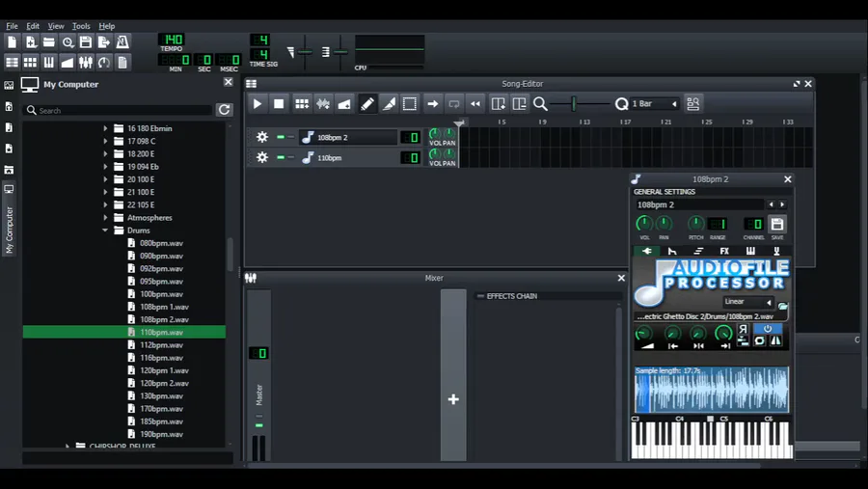868x489 pixels.
Task: Mute the 110bpm track
Action: (281, 157)
